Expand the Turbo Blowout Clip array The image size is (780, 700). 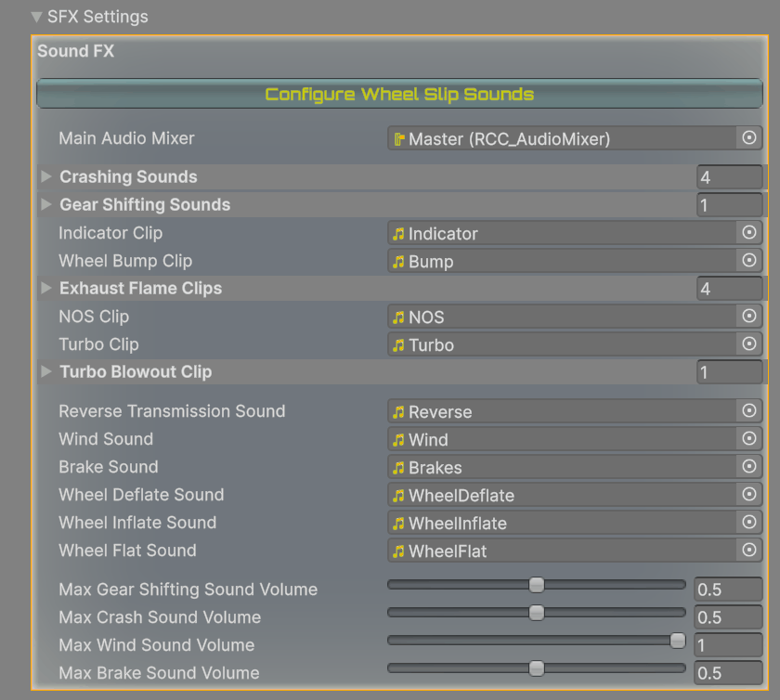[x=45, y=371]
